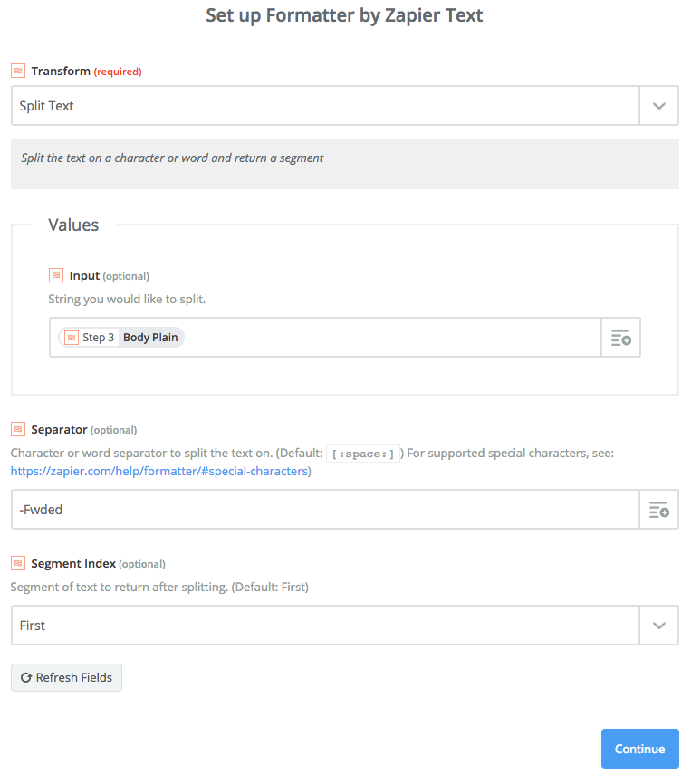Click the icon inside Step 3 pill
The image size is (691, 784).
72,338
